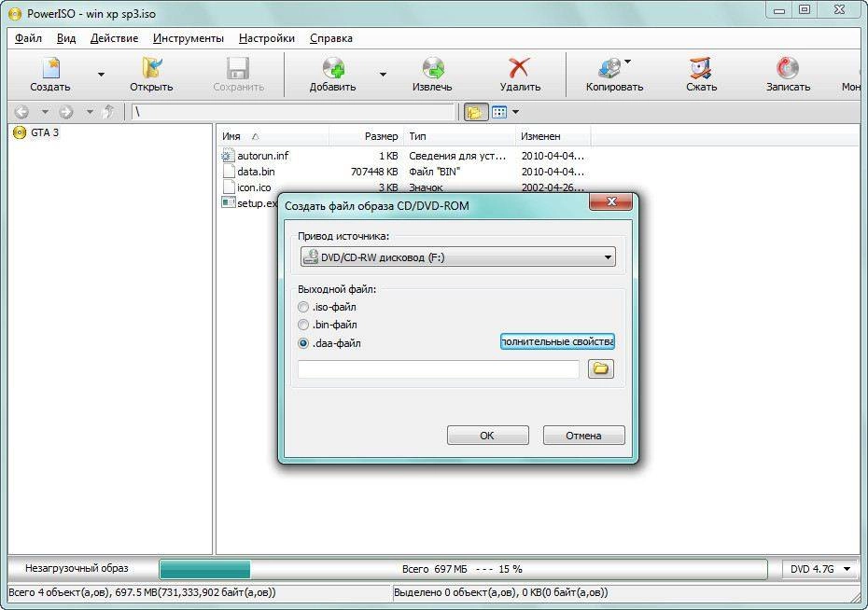Screen dimensions: 868x610
Task: Click OK in the dialog
Action: coord(488,436)
